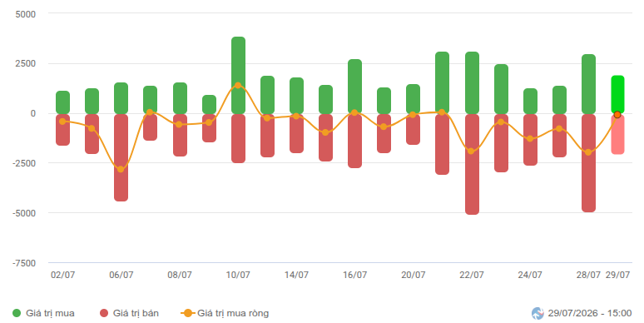The image size is (644, 323).
Task: Click the red Giá trị bán legend dot
Action: [x=104, y=313]
